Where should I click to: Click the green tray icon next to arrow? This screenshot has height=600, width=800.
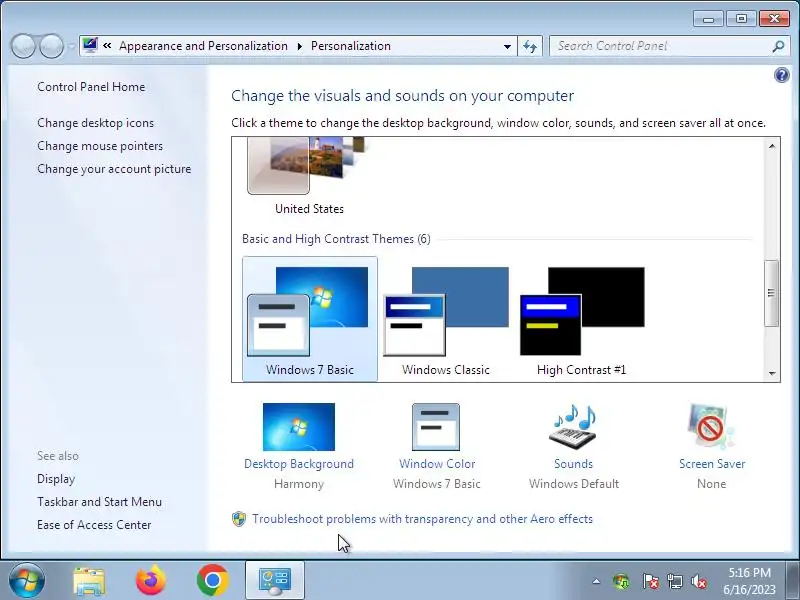[x=621, y=581]
